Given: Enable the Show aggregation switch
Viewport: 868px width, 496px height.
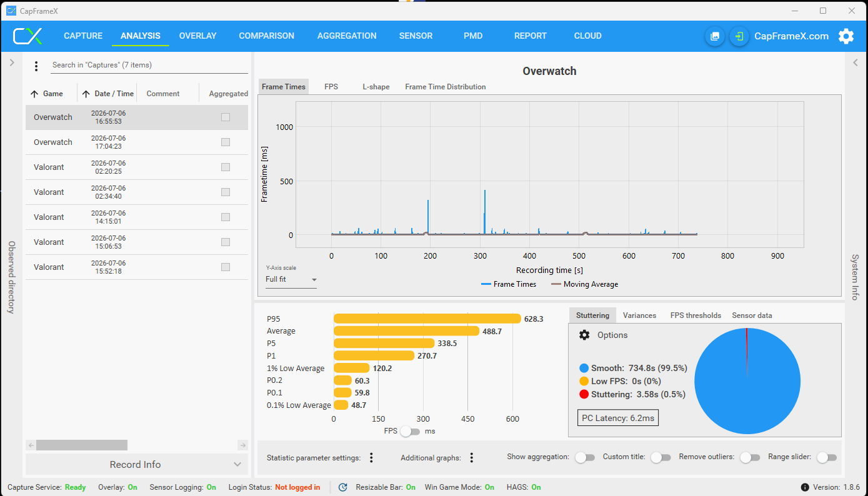Looking at the screenshot, I should (x=585, y=458).
